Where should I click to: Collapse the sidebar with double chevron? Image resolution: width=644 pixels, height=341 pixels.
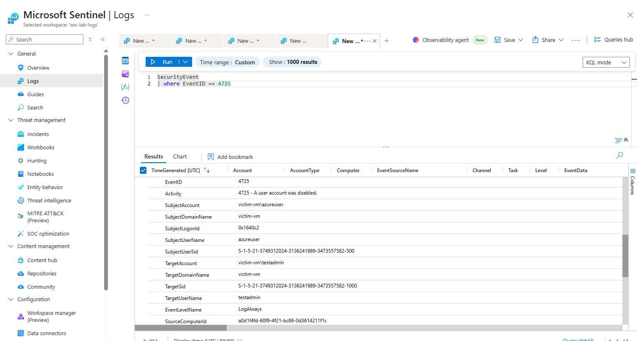102,39
